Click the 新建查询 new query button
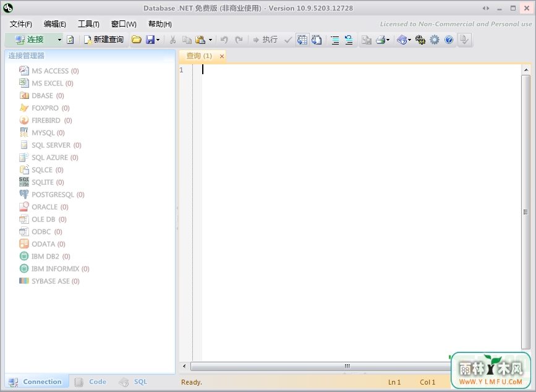 click(x=104, y=40)
